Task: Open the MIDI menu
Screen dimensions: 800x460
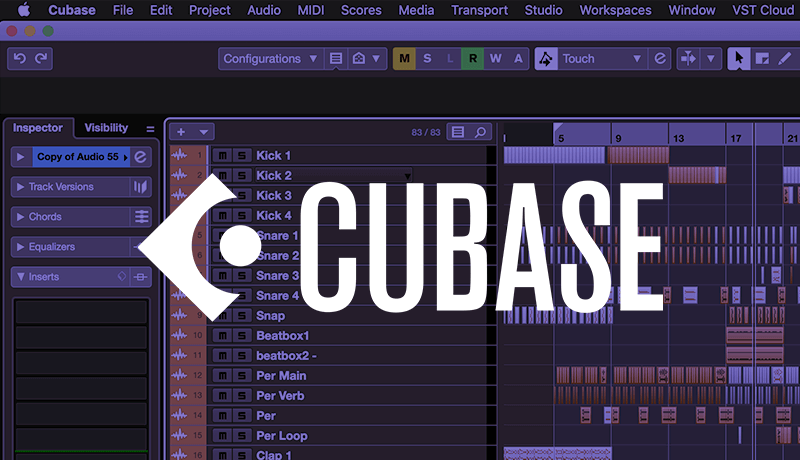Action: [311, 10]
